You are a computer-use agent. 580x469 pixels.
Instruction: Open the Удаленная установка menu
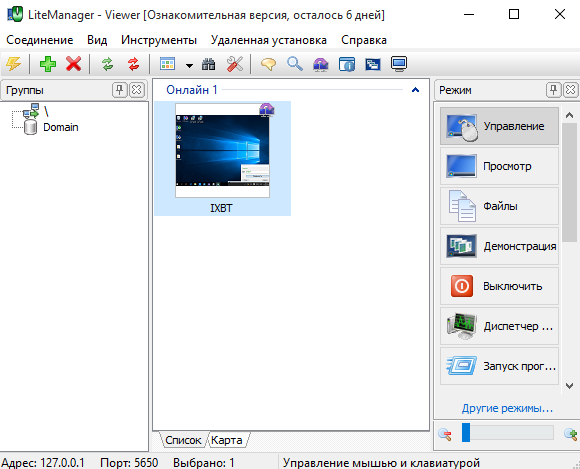tap(269, 40)
